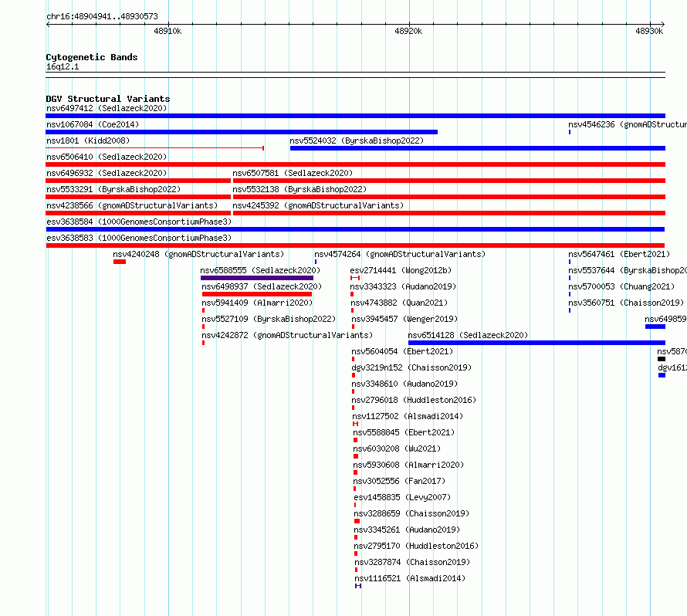This screenshot has height=616, width=687.
Task: Select nsv2795170 (Huddleston2016) label
Action: coord(416,546)
